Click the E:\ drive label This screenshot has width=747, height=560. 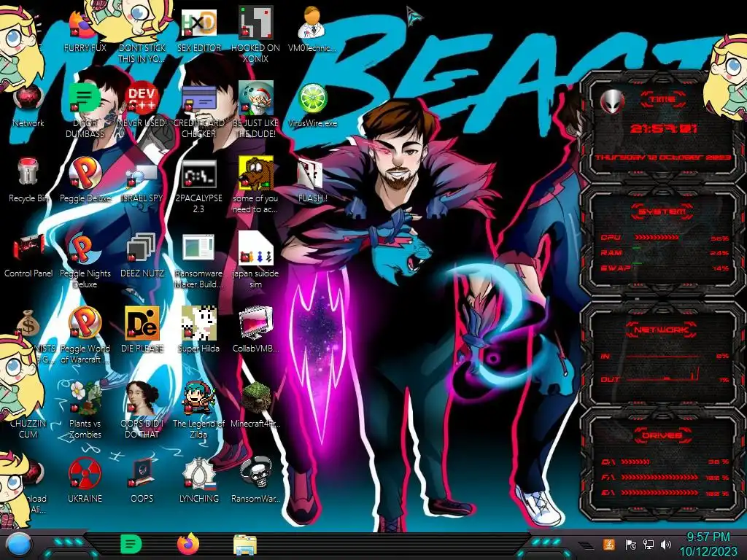click(608, 493)
